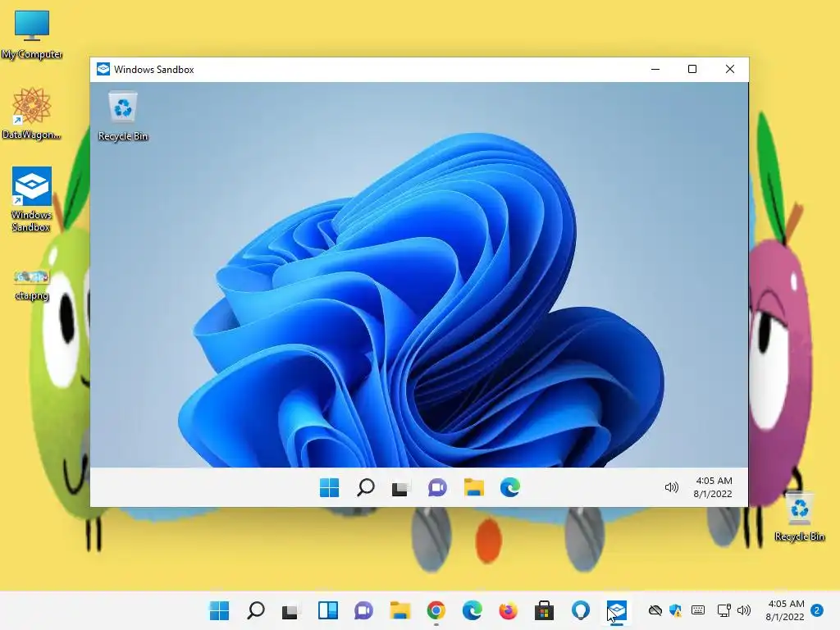The height and width of the screenshot is (630, 840).
Task: Click the Start button in the Sandbox taskbar
Action: (x=329, y=487)
